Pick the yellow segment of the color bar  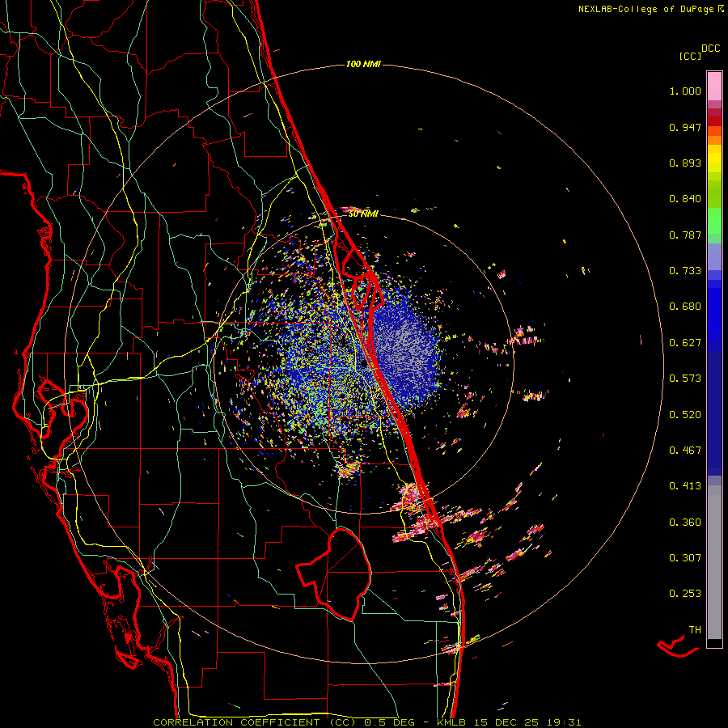(x=714, y=159)
